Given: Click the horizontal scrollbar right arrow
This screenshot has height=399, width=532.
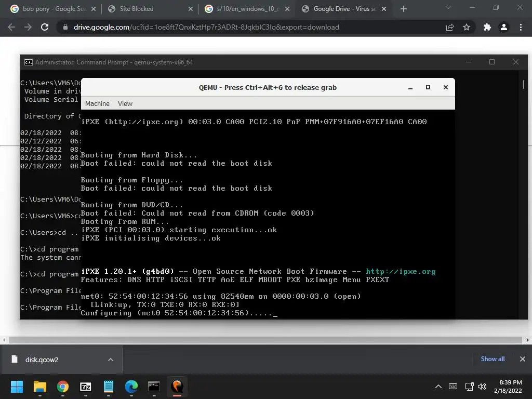Looking at the screenshot, I should pyautogui.click(x=528, y=340).
